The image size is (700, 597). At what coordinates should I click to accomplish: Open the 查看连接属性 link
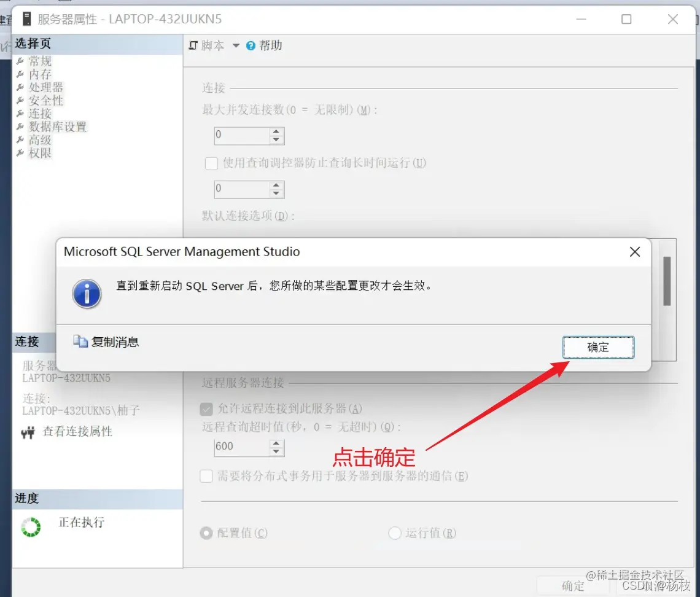click(x=77, y=431)
